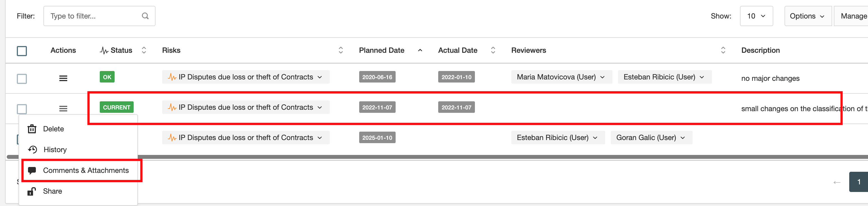Click the comment bubble icon for Comments & Attachments
This screenshot has width=868, height=206.
pos(32,170)
